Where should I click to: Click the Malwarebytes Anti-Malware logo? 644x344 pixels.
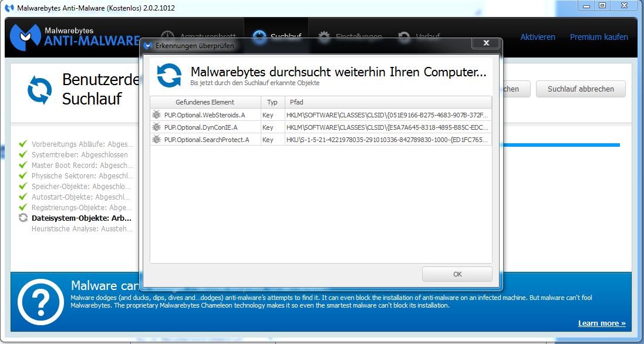(75, 37)
